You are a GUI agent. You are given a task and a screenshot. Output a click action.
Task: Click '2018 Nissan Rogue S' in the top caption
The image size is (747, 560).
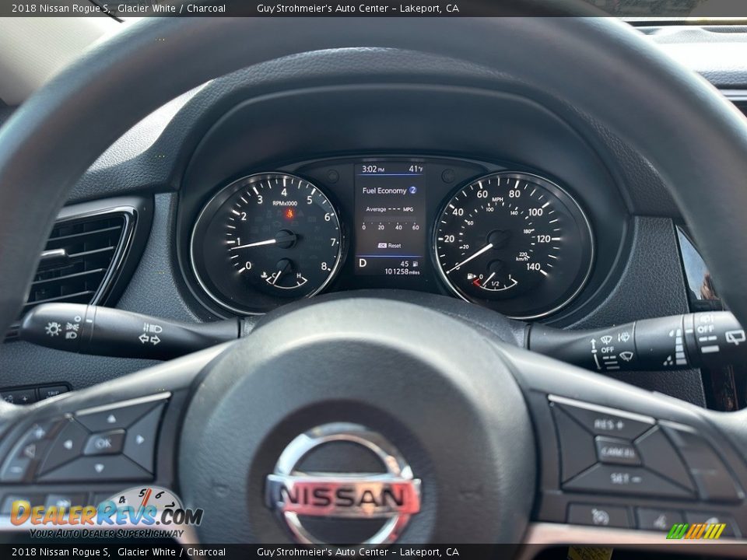(61, 8)
